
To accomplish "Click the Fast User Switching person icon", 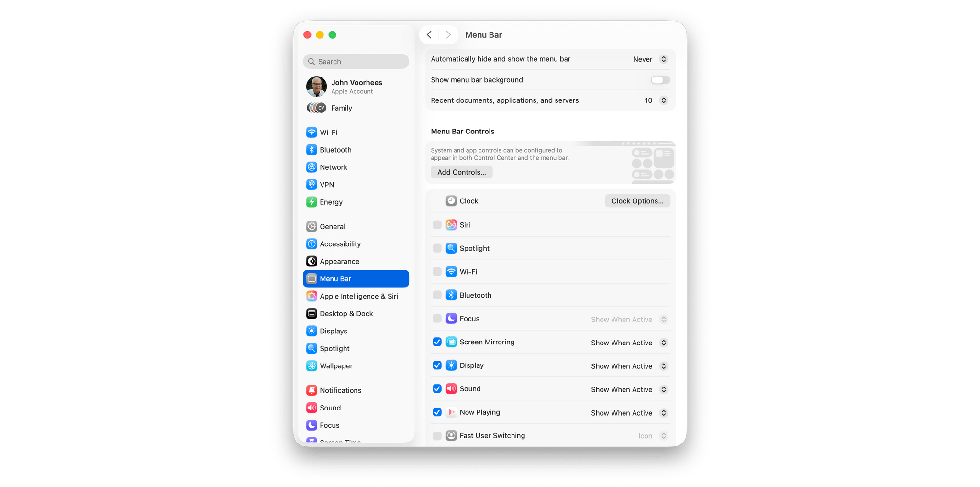I will [x=451, y=436].
